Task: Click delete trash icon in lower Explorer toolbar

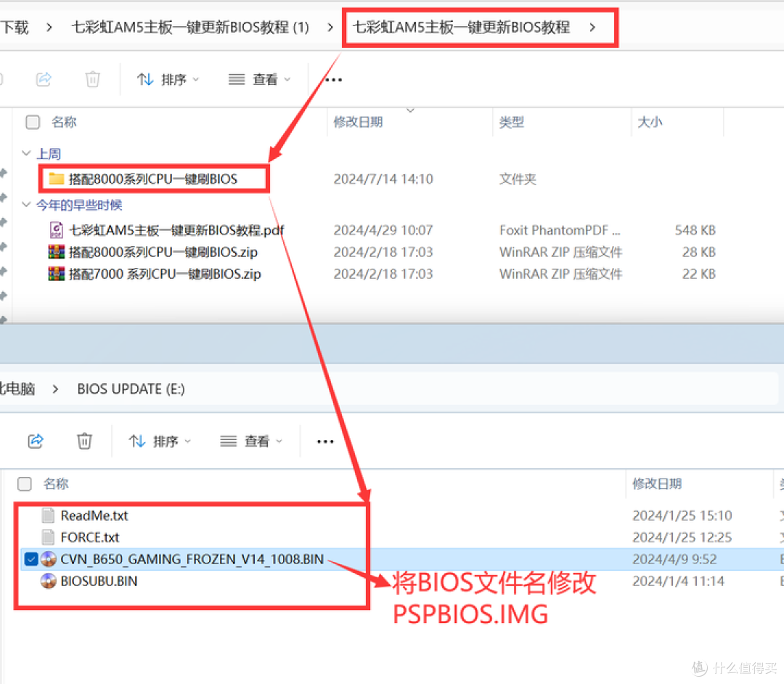Action: [84, 441]
